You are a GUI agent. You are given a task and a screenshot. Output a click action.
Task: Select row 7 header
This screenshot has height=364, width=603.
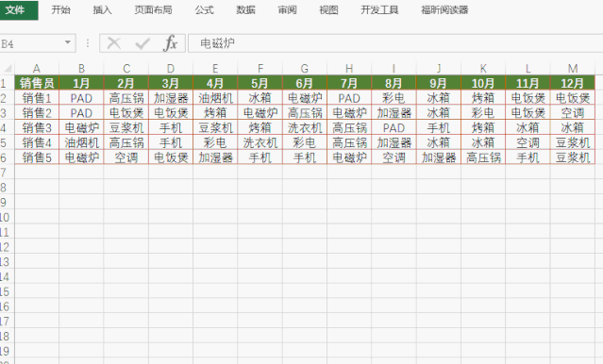7,173
